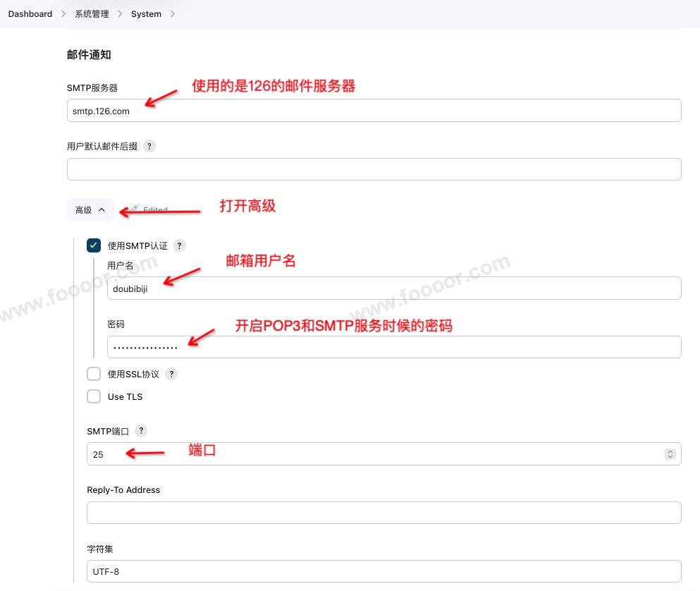The height and width of the screenshot is (591, 700).
Task: Focus the 用户默认邮件后缀 text field
Action: pyautogui.click(x=374, y=169)
